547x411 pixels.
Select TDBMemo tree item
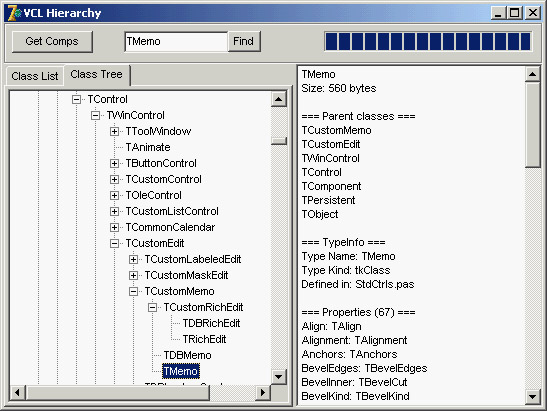coord(188,356)
